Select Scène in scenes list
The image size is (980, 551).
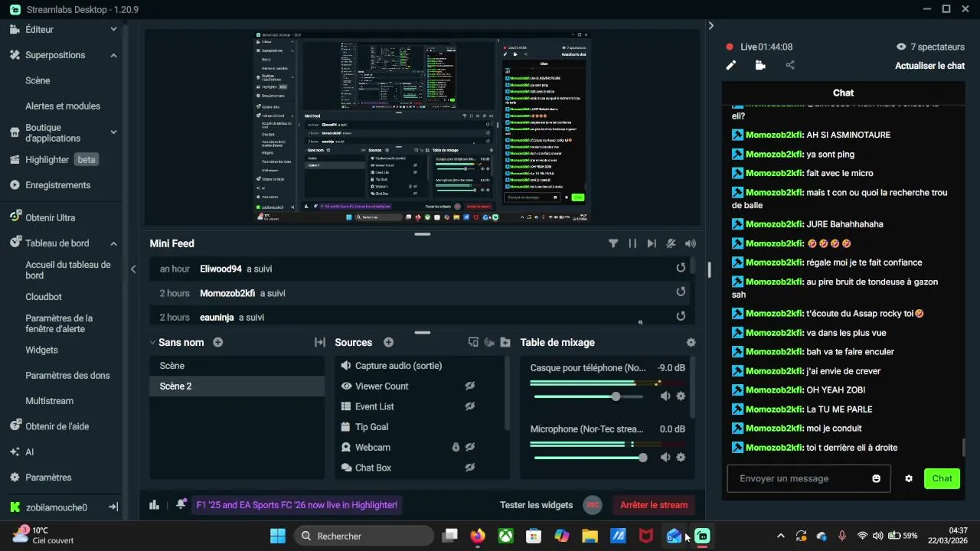pos(237,366)
